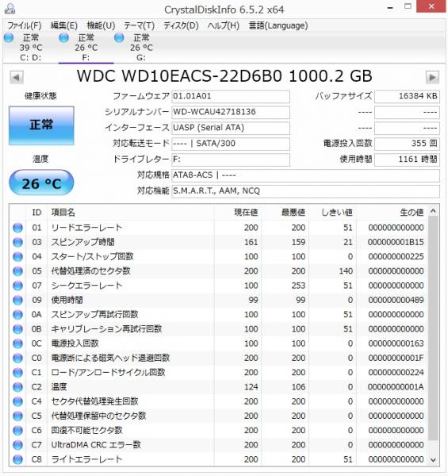Click raw value 000000001B15
Screen dimensions: 448x476
[396, 242]
